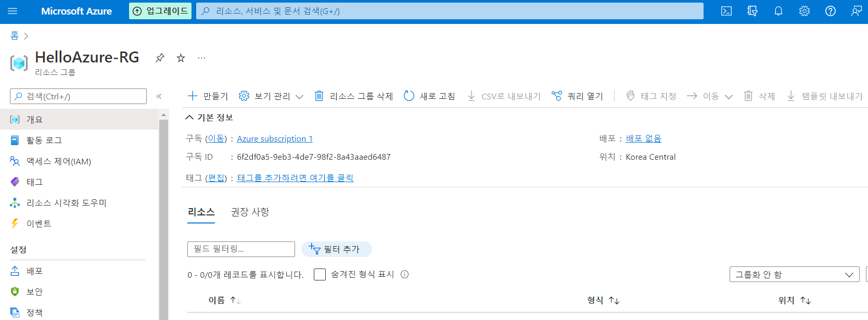This screenshot has height=320, width=868.
Task: Switch to the 권장 사항 tab
Action: tap(250, 212)
